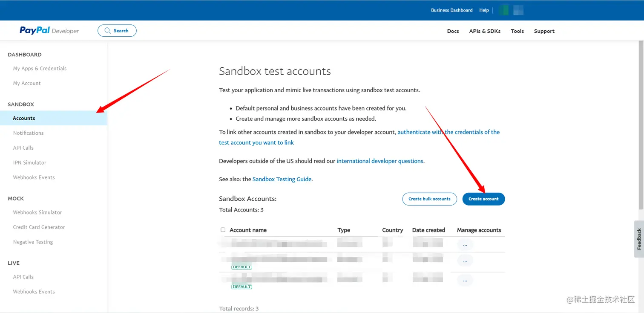Click the Manage accounts column header
Screen dimensions: 644x313
point(479,230)
